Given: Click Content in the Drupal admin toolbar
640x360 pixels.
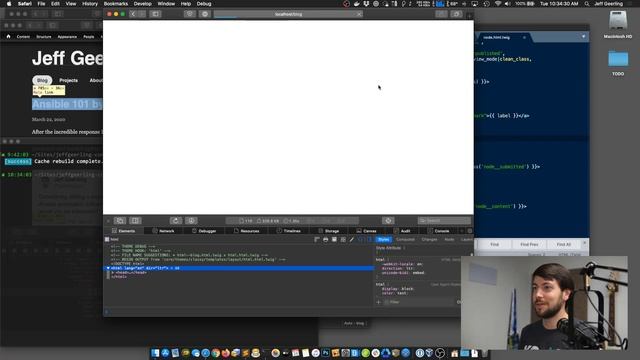Looking at the screenshot, I should click(x=23, y=37).
